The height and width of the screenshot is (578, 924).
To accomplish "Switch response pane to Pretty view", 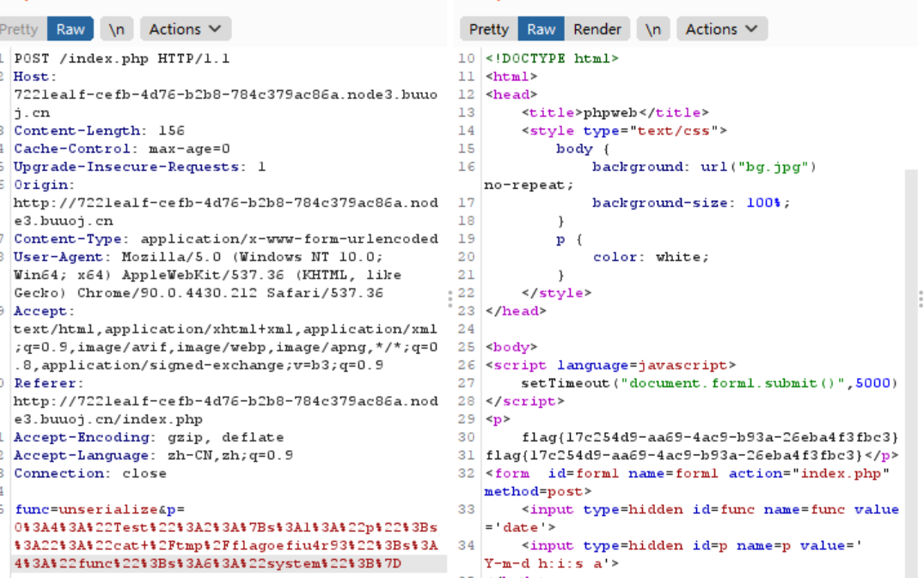I will click(x=488, y=29).
